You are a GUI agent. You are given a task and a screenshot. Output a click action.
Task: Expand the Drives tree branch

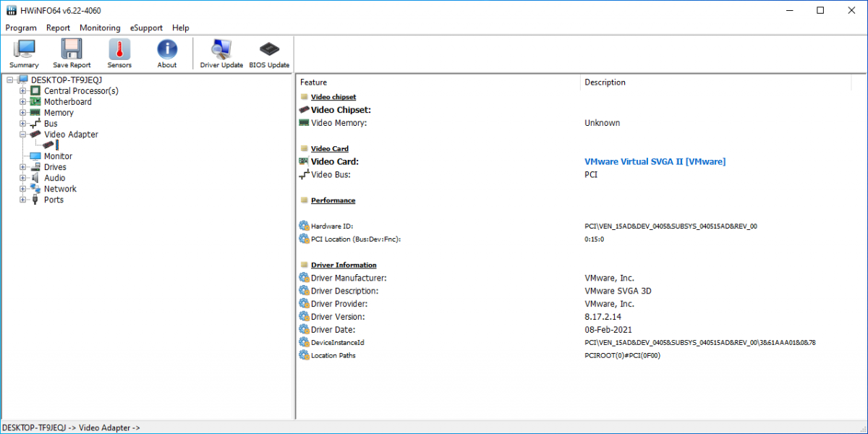tap(23, 167)
